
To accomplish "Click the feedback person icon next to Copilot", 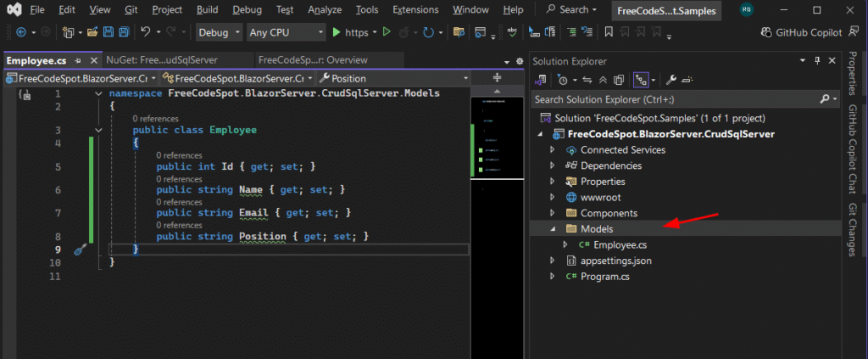I will tap(853, 33).
